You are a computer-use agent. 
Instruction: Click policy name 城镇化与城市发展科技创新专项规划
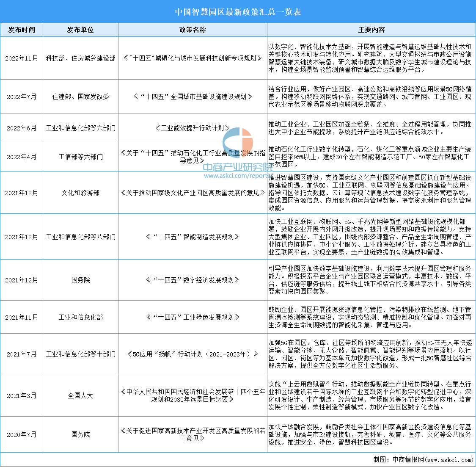click(x=193, y=58)
